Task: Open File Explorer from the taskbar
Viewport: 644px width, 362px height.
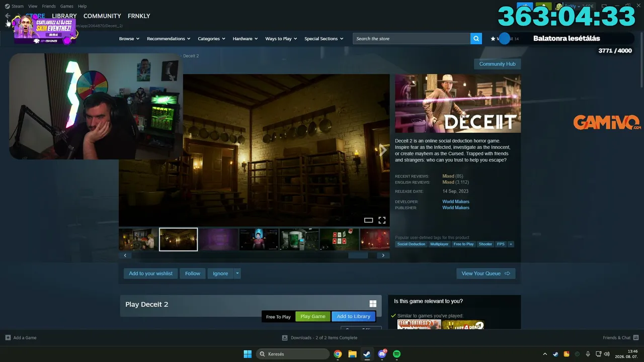Action: [x=352, y=354]
